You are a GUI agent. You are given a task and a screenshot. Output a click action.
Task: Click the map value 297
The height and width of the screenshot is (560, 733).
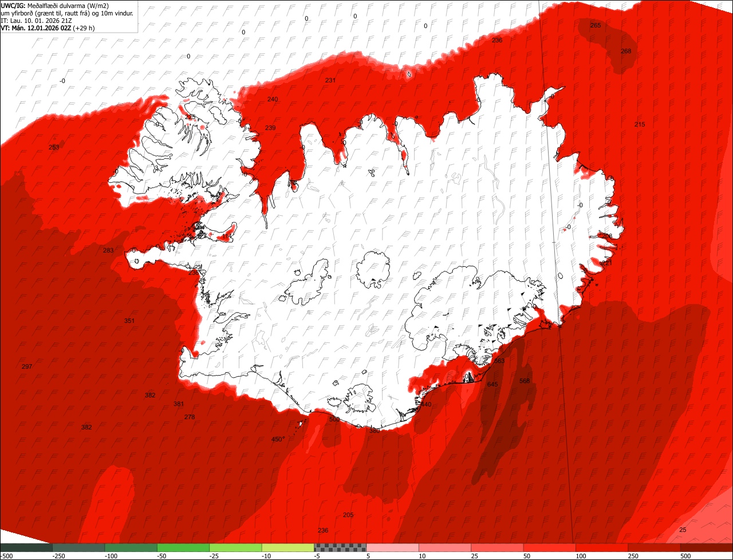pyautogui.click(x=27, y=366)
